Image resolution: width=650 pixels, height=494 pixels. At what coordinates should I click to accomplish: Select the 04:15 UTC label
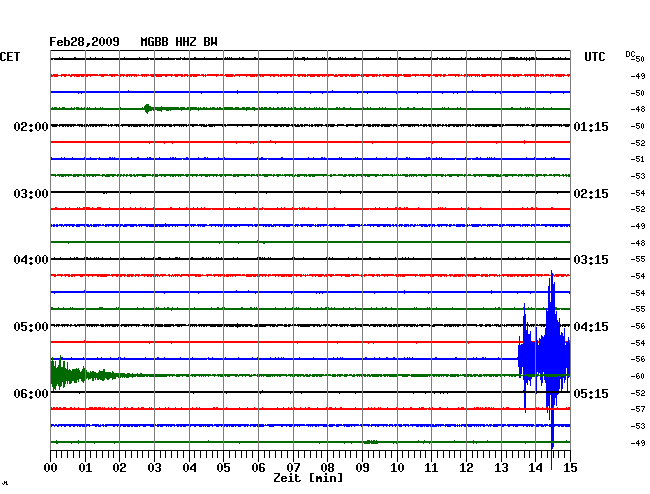(591, 327)
